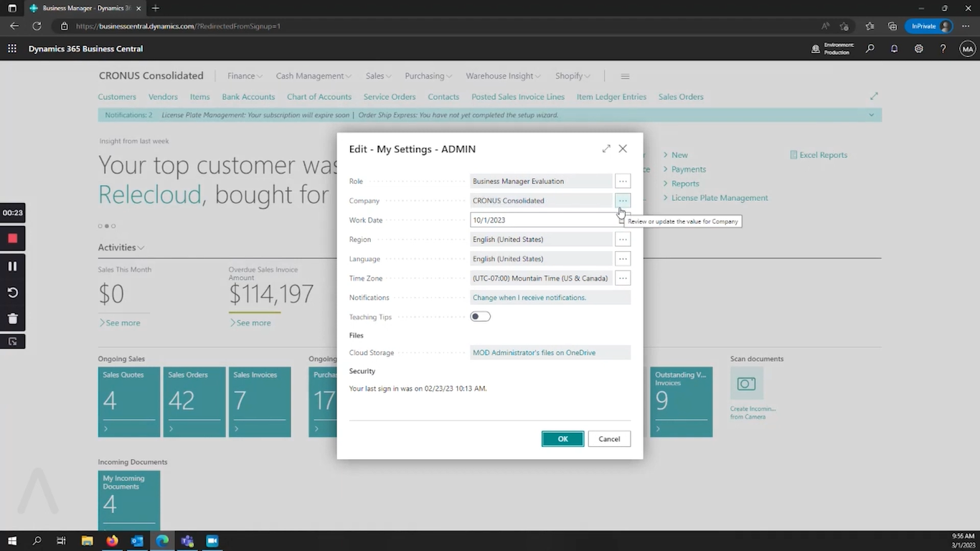Image resolution: width=980 pixels, height=551 pixels.
Task: Expand the Warehouse Insight menu
Action: [504, 76]
